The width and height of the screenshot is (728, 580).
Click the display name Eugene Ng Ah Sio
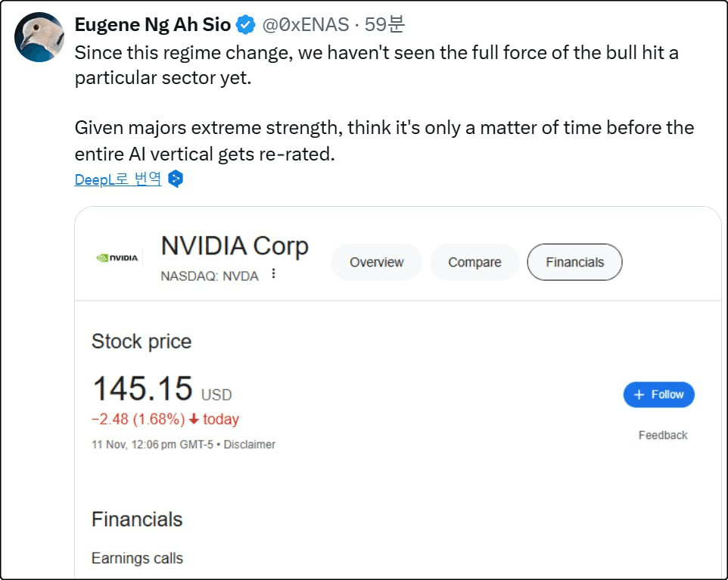pyautogui.click(x=153, y=25)
